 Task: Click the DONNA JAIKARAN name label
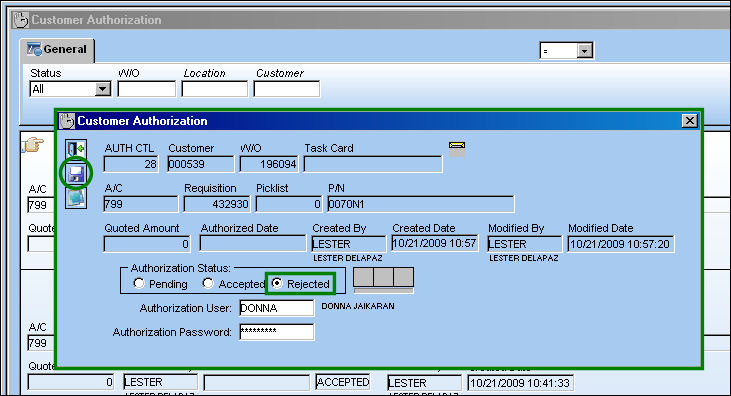pos(358,306)
